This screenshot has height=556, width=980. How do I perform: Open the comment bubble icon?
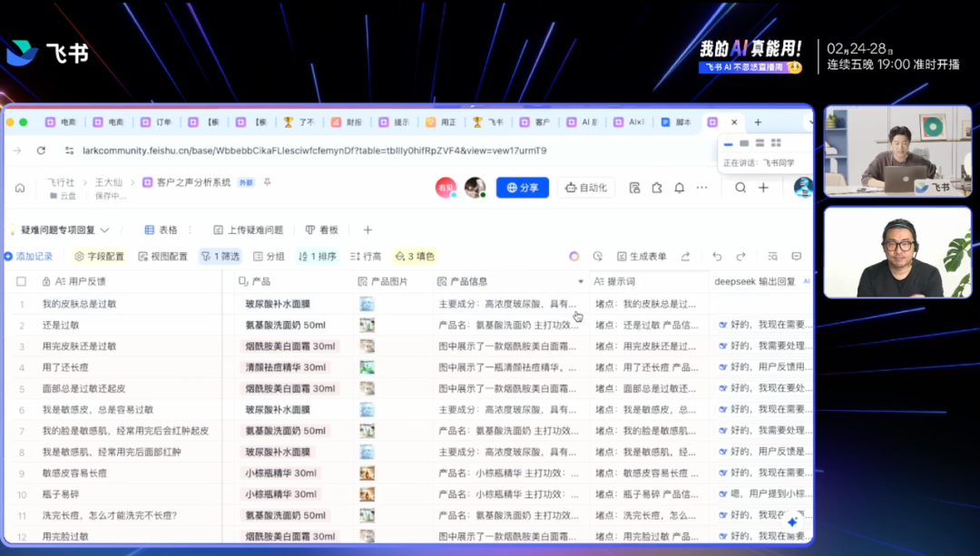(798, 257)
